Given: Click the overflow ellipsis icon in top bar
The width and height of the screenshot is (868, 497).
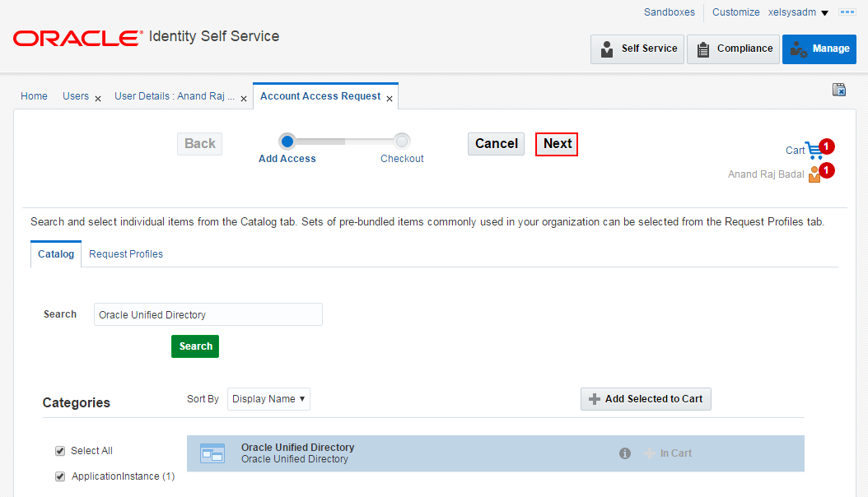Looking at the screenshot, I should click(847, 12).
